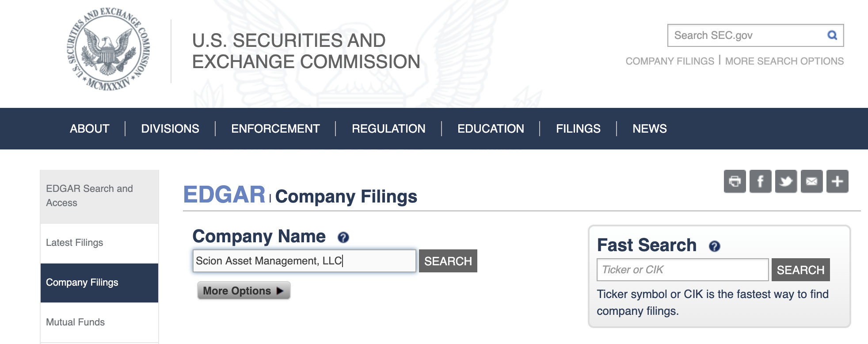Search for the entered company name
Viewport: 868px width, 344px height.
tap(448, 261)
